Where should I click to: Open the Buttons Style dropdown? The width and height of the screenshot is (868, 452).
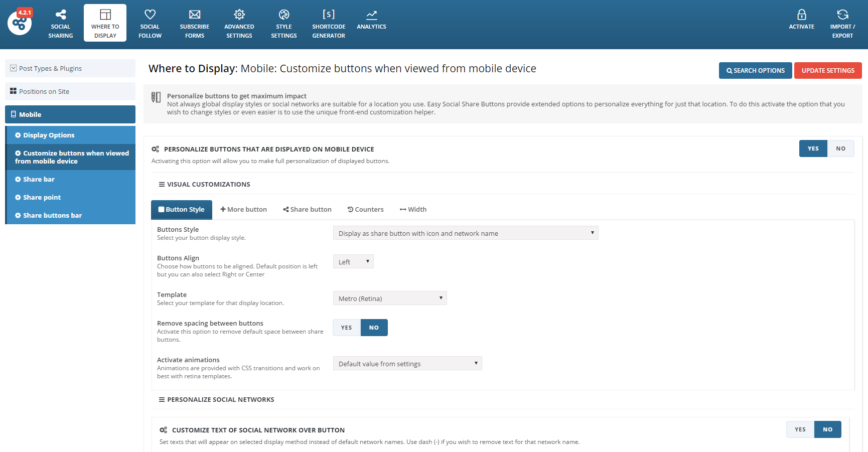pyautogui.click(x=465, y=233)
